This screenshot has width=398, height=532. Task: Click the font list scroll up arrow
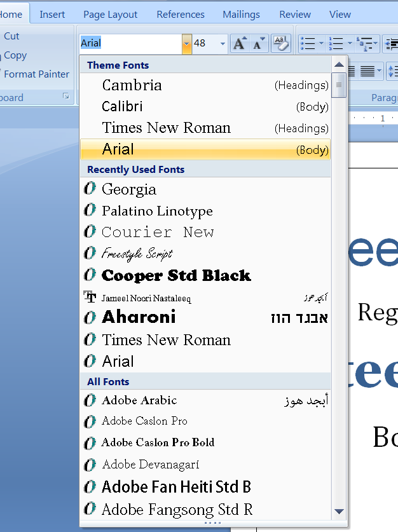[x=339, y=64]
